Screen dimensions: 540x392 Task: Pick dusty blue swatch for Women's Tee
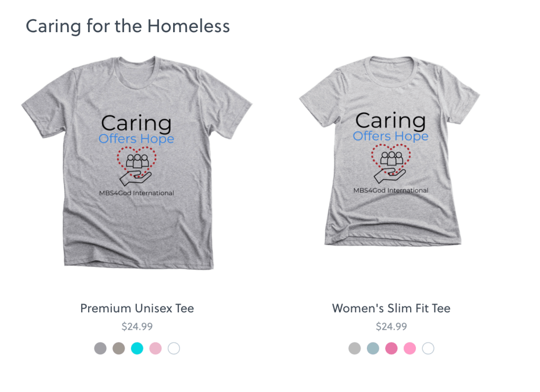(x=373, y=348)
